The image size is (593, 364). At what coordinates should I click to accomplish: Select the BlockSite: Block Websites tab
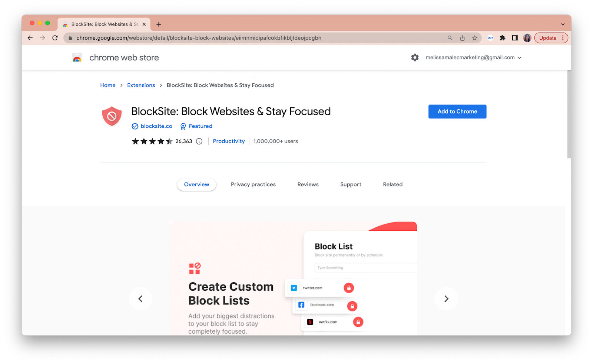(x=104, y=24)
